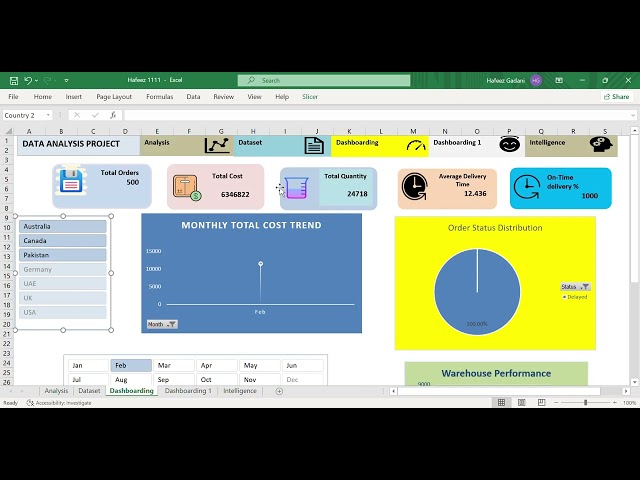
Task: Expand the Name Box dropdown arrow
Action: pyautogui.click(x=48, y=116)
